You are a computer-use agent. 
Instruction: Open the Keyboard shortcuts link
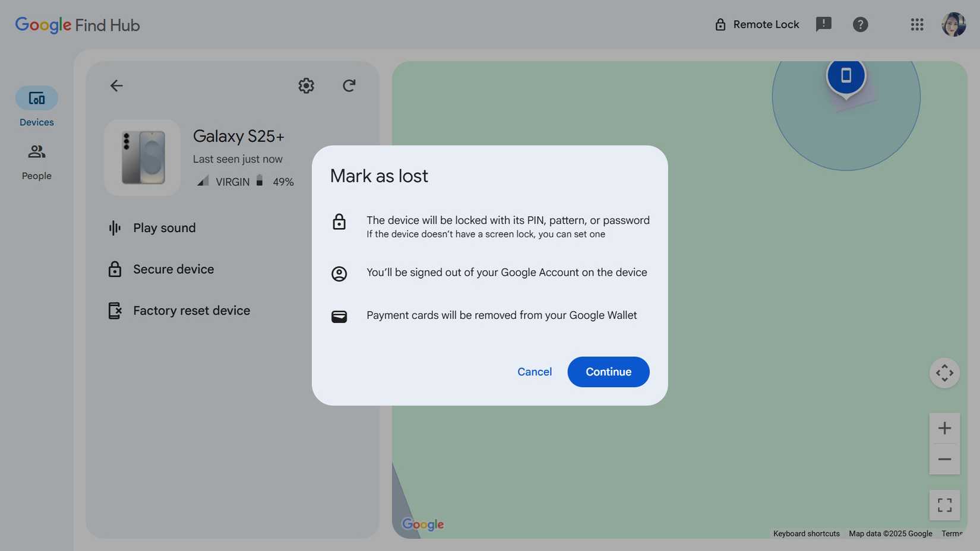[x=806, y=533]
